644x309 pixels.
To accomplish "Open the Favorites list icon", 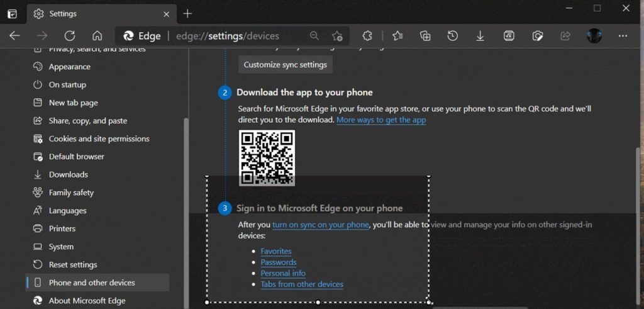I will coord(397,36).
